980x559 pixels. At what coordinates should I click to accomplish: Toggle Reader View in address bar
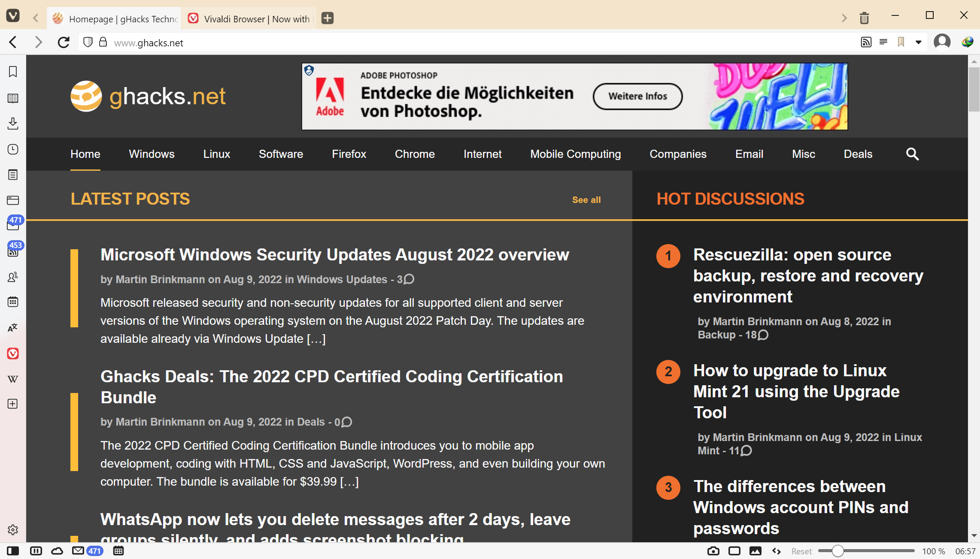coord(883,42)
